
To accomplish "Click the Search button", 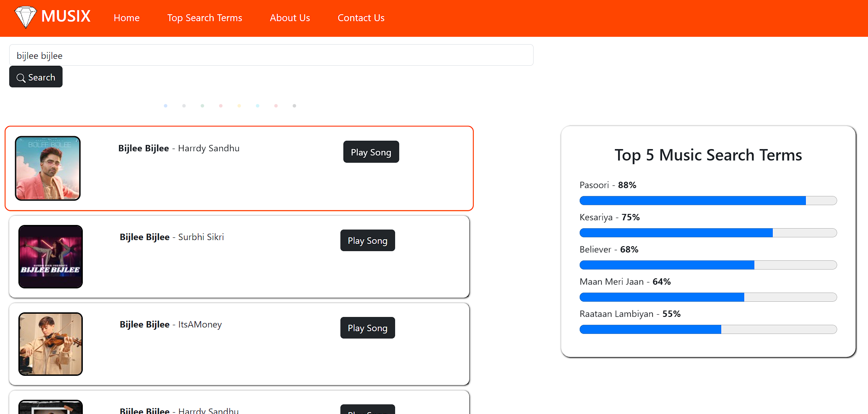I will click(x=36, y=77).
